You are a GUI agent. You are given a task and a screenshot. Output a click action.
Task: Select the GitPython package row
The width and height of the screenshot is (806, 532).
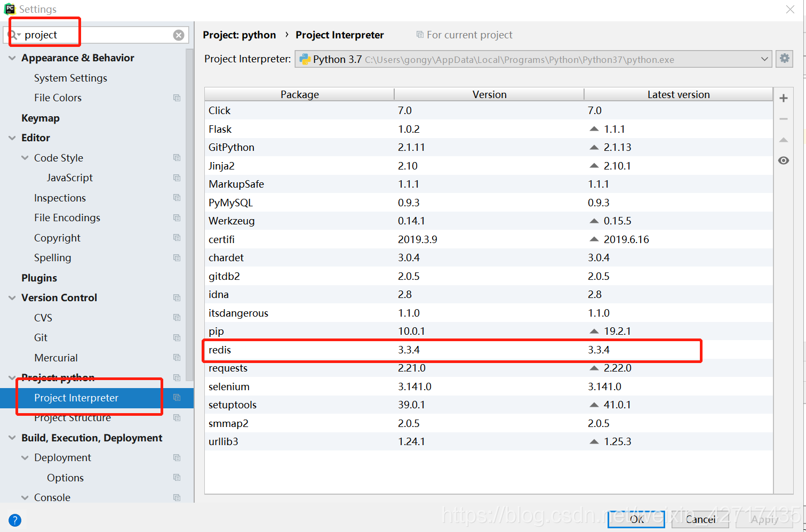point(489,147)
